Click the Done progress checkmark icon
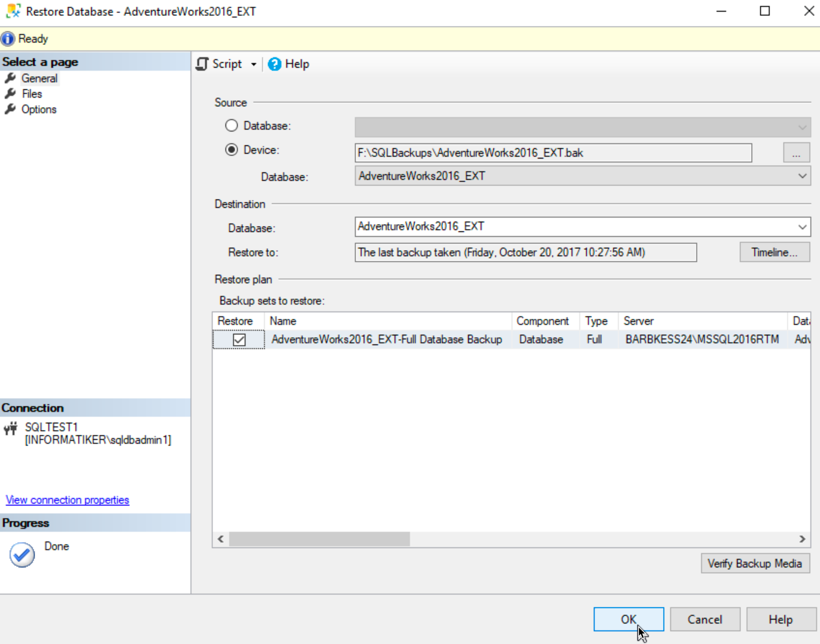 (x=22, y=554)
